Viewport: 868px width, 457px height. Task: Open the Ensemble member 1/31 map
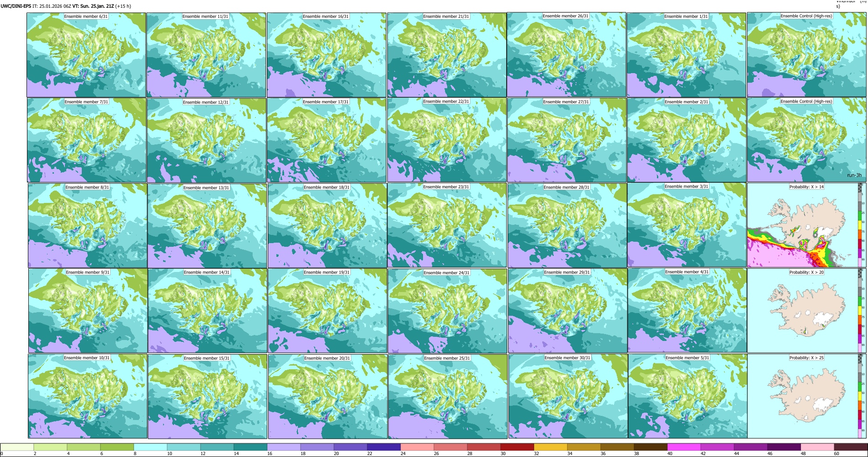tap(686, 55)
